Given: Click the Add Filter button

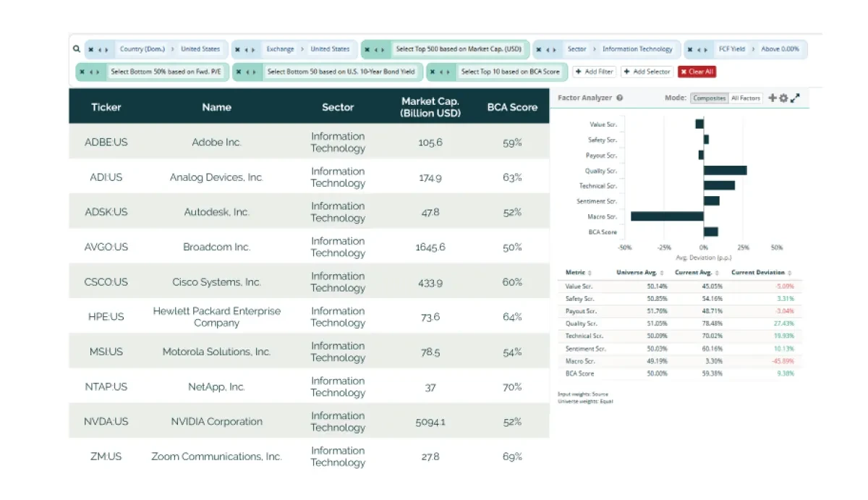Looking at the screenshot, I should 595,72.
